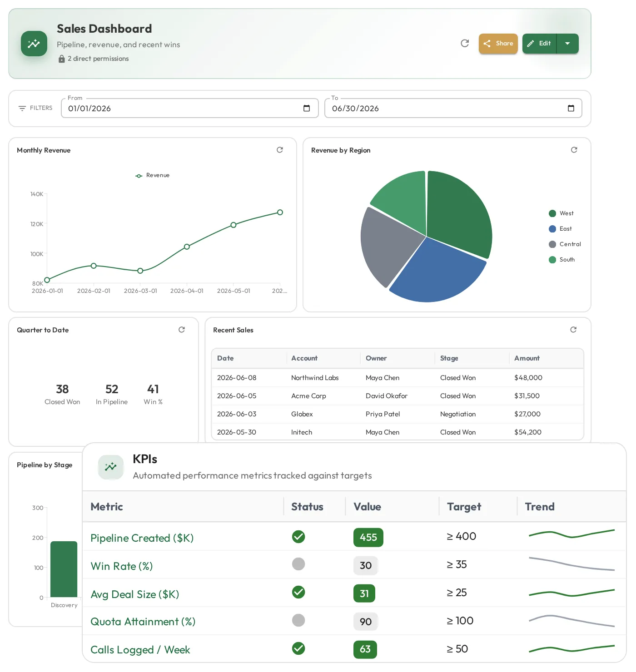The width and height of the screenshot is (636, 672).
Task: Refresh the Revenue by Region chart
Action: (x=574, y=150)
